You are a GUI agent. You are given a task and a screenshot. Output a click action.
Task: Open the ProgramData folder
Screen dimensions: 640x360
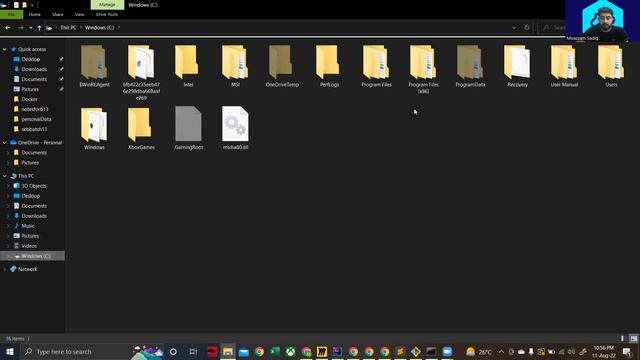pos(470,67)
